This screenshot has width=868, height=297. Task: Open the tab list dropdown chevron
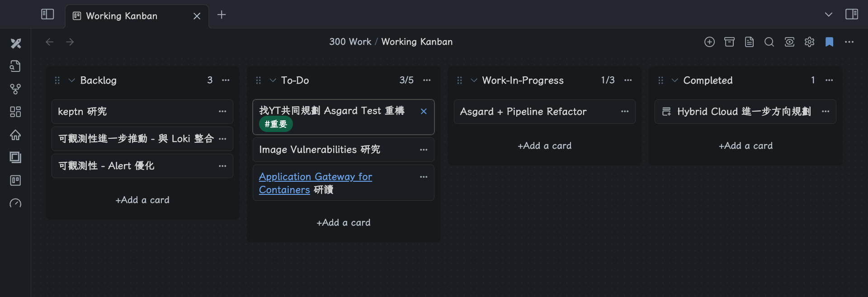829,14
